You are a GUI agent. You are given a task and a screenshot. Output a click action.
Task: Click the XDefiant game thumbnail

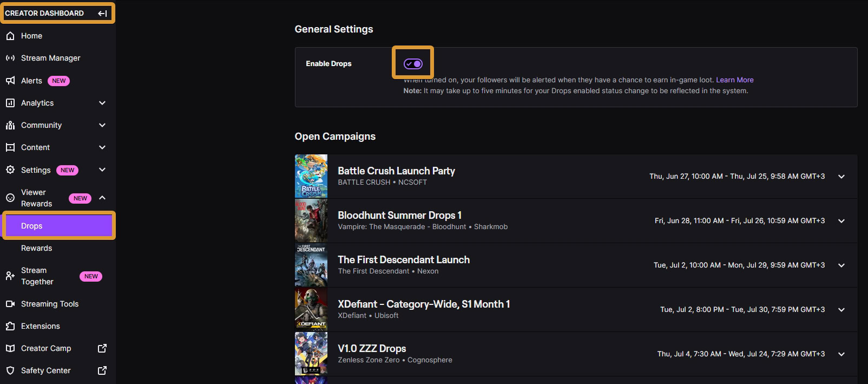pos(311,309)
